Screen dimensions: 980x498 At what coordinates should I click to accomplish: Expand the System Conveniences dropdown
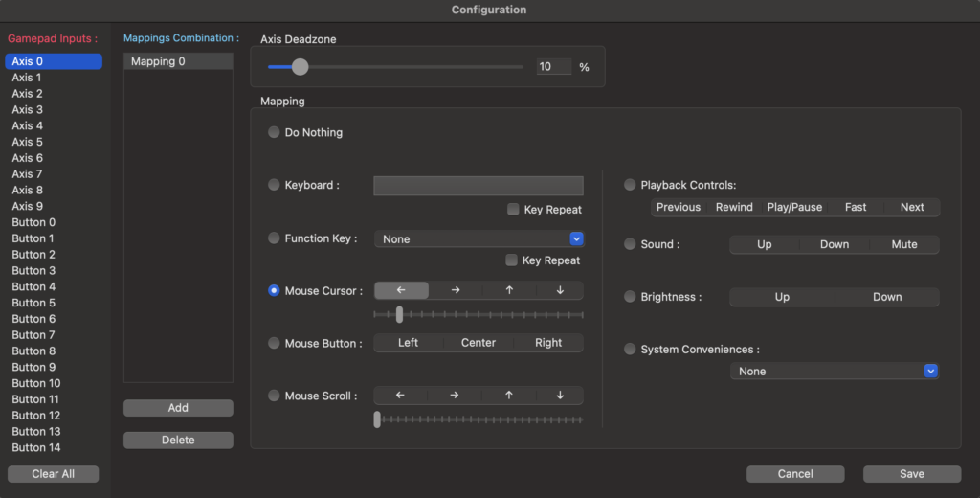point(834,372)
